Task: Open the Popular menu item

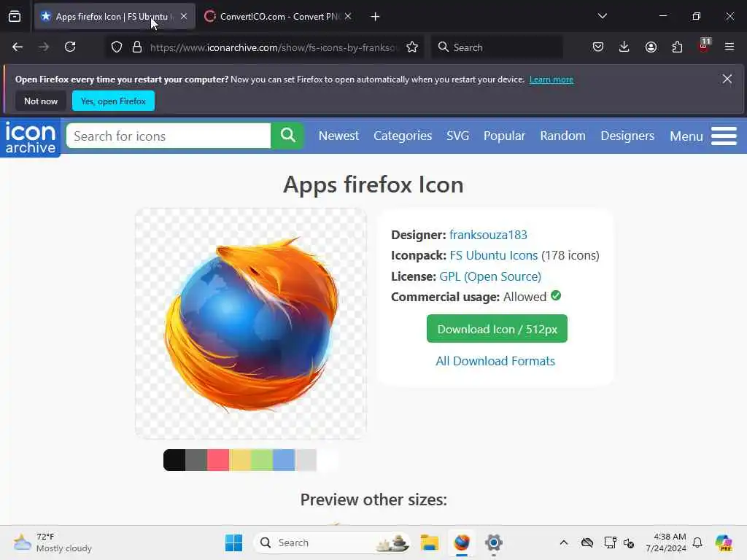Action: tap(505, 136)
